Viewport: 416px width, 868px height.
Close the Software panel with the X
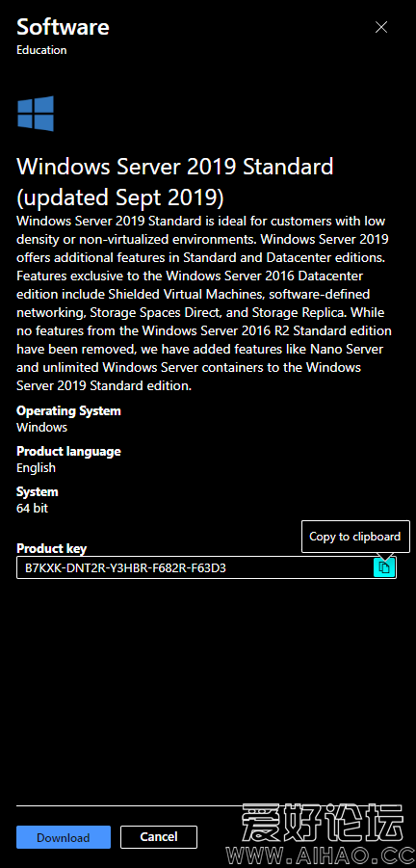pos(381,27)
